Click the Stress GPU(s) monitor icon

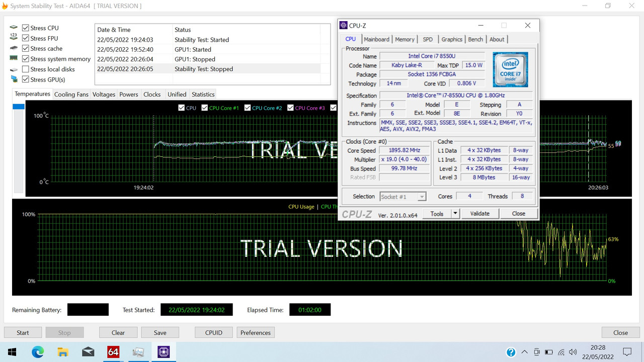14,79
